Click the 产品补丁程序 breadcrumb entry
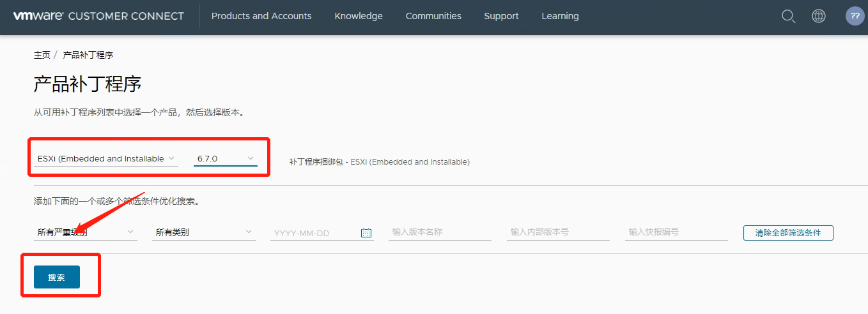Screen dimensions: 868x314 pos(88,56)
